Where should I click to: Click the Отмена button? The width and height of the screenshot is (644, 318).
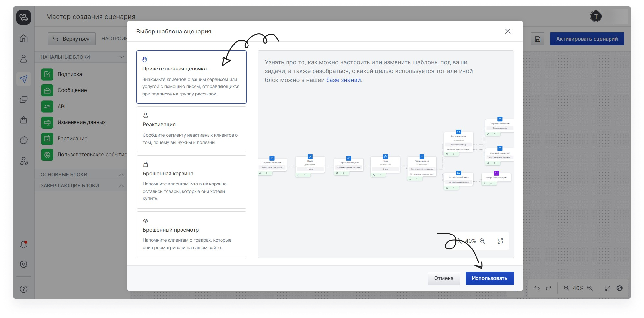444,278
